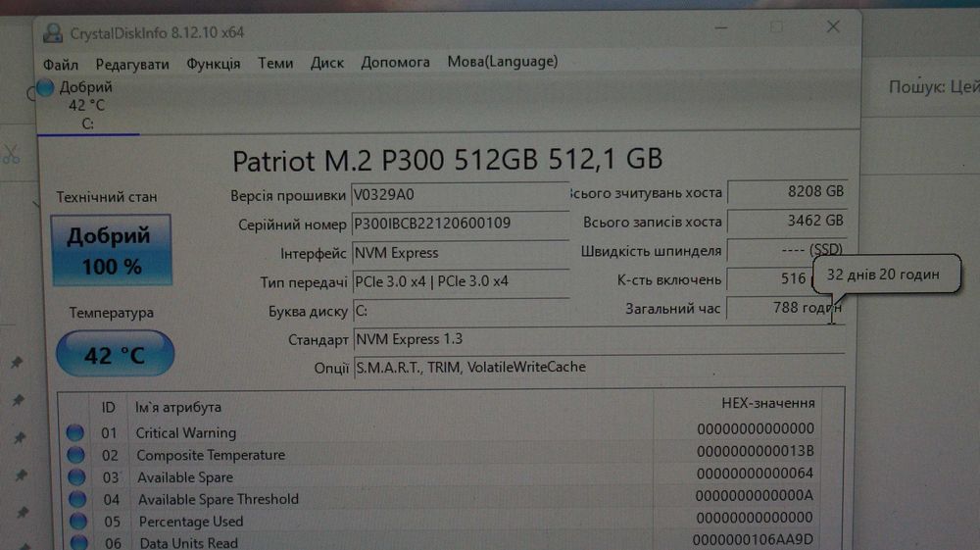980x550 pixels.
Task: Click the serial number field P300IBCB22120600109
Action: coord(461,224)
